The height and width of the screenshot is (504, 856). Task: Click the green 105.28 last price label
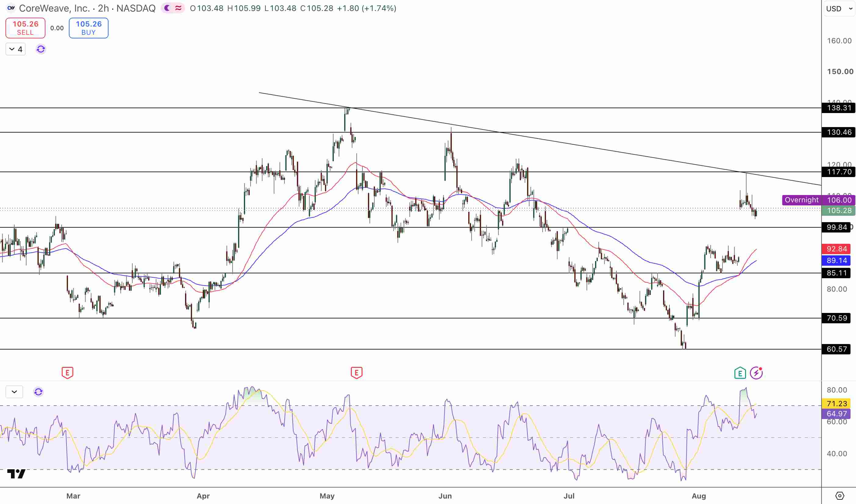pyautogui.click(x=838, y=211)
